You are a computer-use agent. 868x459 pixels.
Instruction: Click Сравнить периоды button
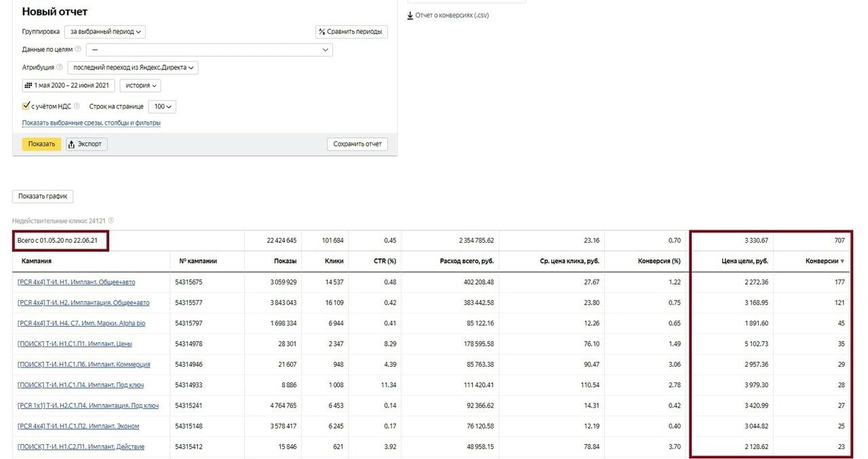pyautogui.click(x=351, y=31)
